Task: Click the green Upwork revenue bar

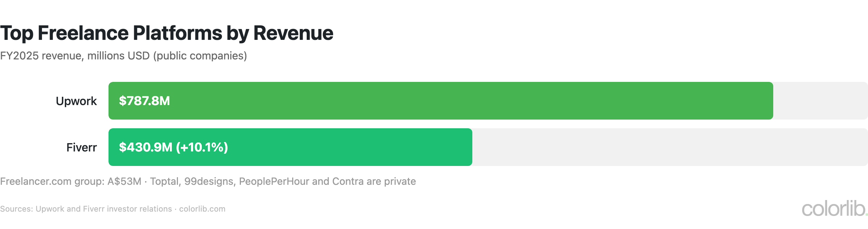Action: tap(441, 101)
